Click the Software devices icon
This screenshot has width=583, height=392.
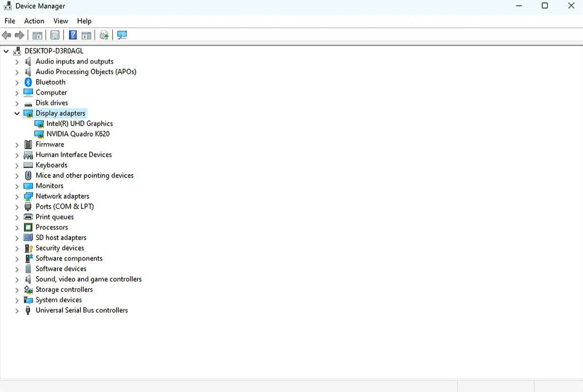coord(28,269)
